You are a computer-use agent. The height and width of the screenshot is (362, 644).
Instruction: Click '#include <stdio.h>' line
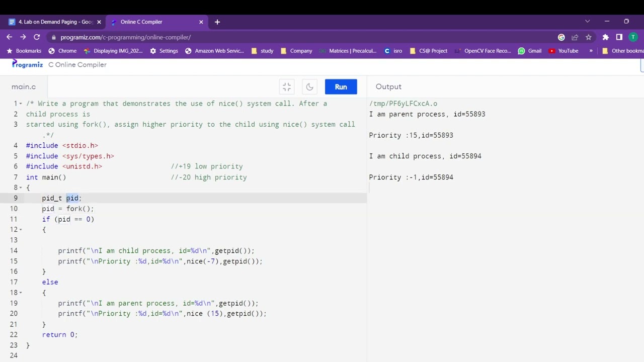pyautogui.click(x=62, y=146)
